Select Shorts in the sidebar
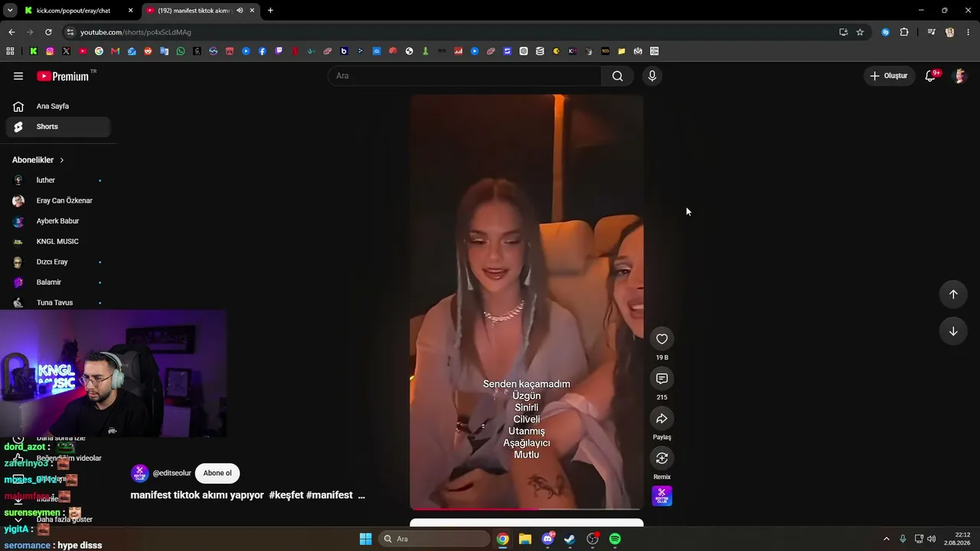The image size is (980, 551). click(x=58, y=127)
